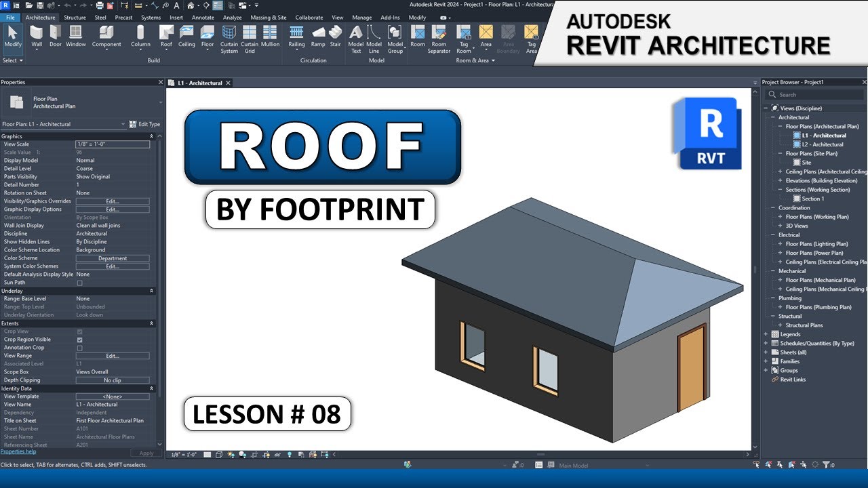
Task: Select the Door tool
Action: click(x=56, y=37)
